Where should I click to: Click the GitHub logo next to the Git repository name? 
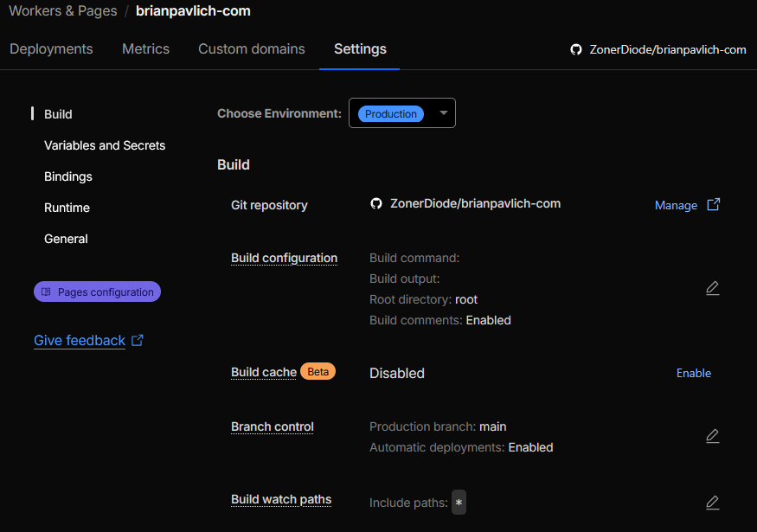click(376, 203)
